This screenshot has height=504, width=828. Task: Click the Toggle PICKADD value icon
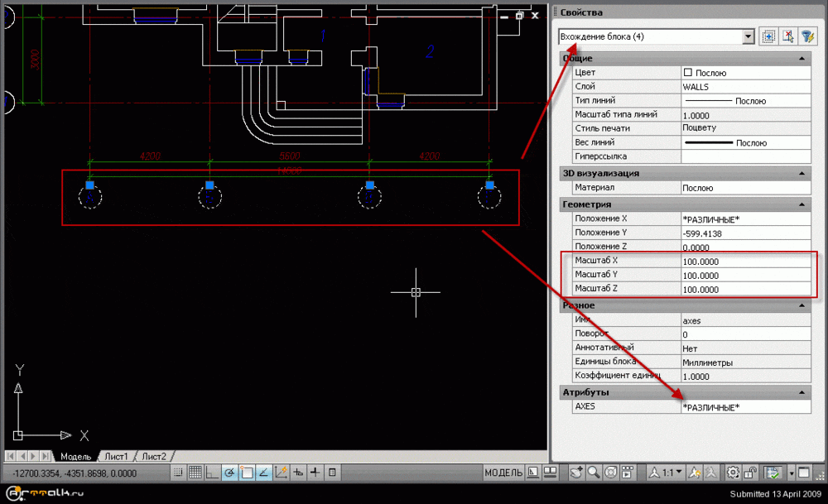click(x=768, y=36)
